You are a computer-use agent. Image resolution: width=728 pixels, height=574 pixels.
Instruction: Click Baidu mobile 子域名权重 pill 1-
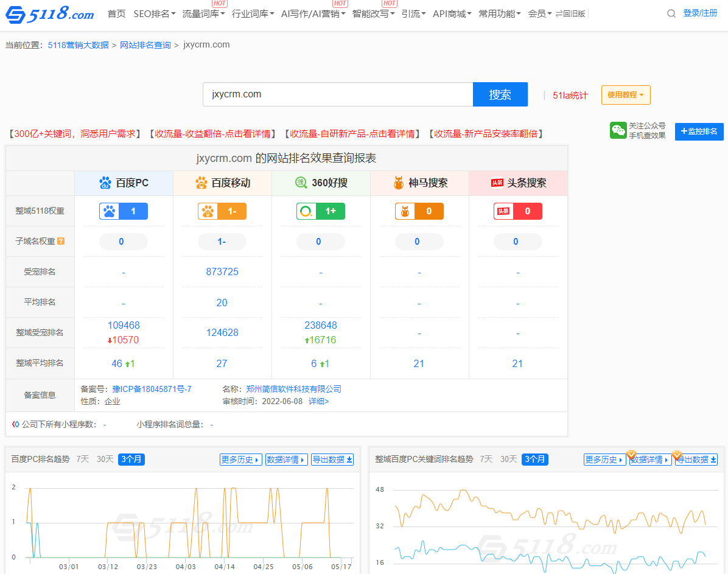222,242
